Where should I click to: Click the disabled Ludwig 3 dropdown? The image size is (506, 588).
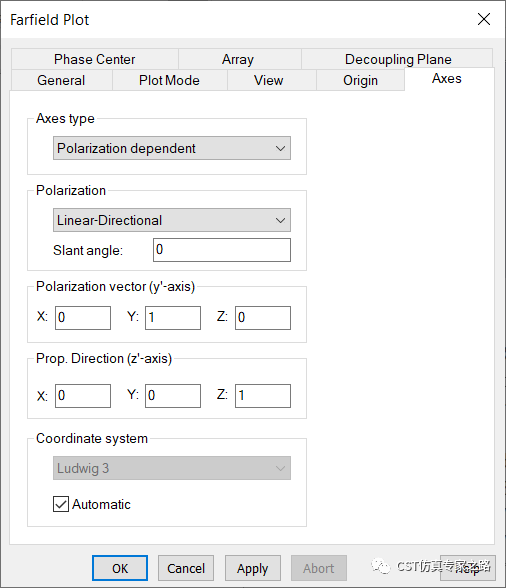172,468
